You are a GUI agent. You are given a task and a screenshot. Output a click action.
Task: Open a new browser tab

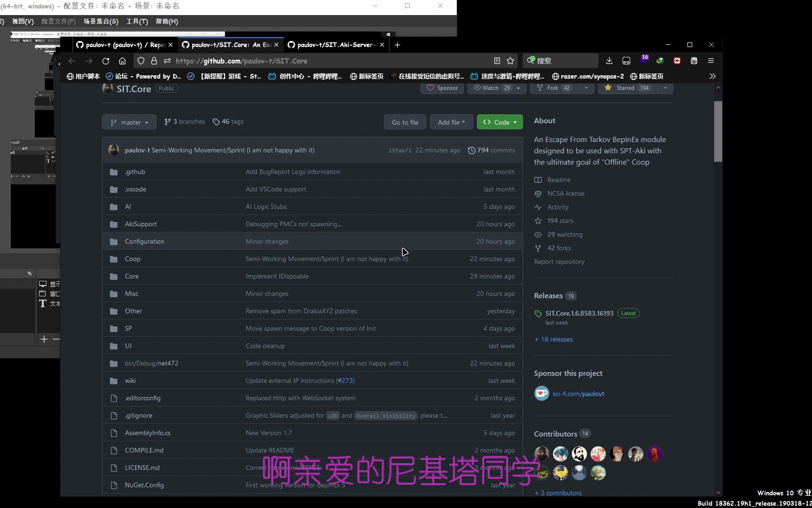[x=397, y=45]
